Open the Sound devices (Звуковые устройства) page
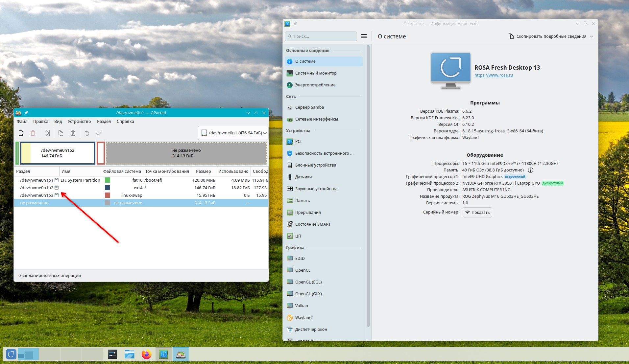Image resolution: width=629 pixels, height=364 pixels. 324,189
